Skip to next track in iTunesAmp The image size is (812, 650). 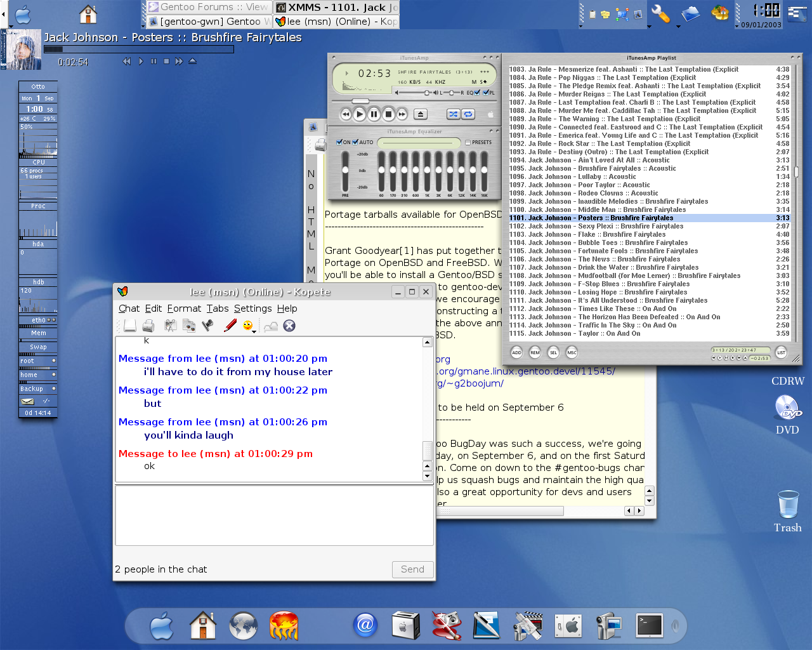[x=402, y=114]
